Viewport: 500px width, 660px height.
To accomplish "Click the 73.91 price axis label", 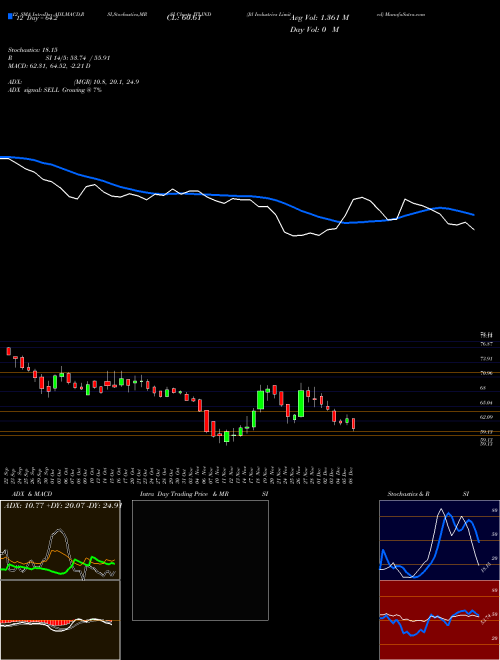I will [486, 359].
